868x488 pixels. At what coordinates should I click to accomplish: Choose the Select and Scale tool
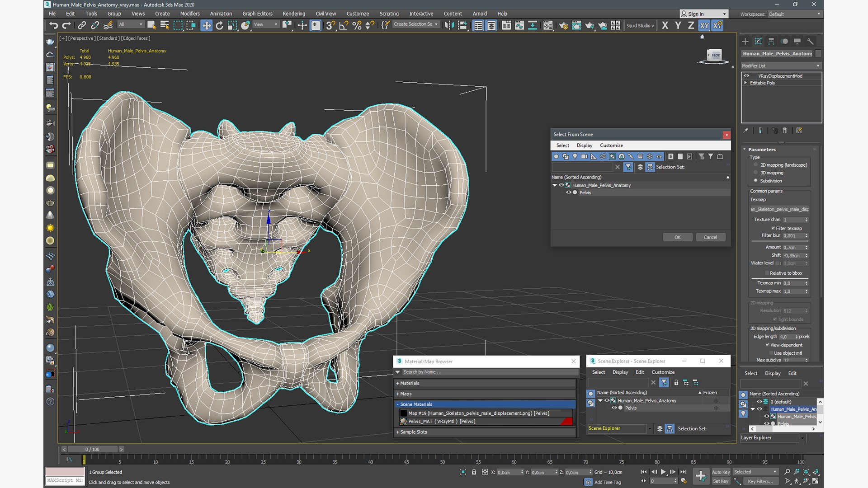point(232,25)
